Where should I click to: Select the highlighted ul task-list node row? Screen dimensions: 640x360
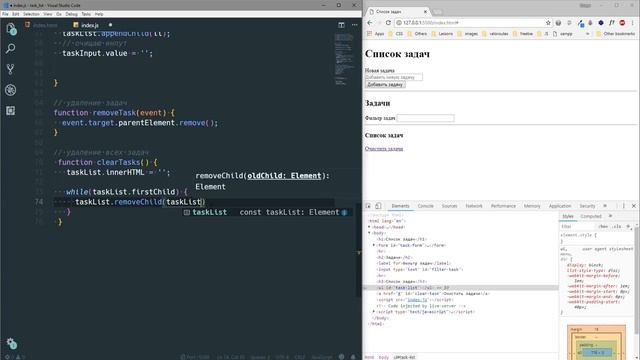(461, 288)
